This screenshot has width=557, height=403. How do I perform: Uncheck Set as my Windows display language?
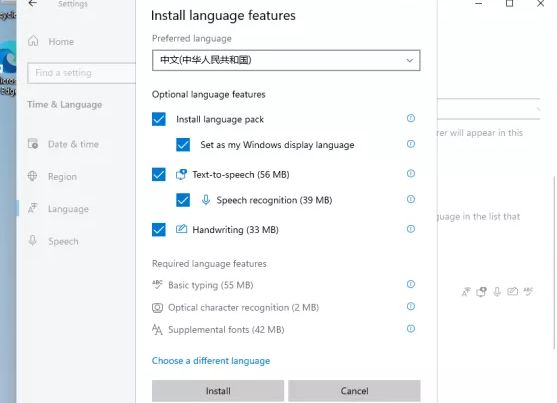click(183, 145)
